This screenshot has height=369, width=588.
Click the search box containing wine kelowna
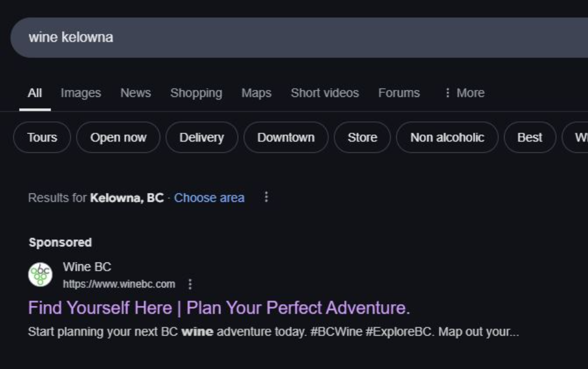point(298,37)
